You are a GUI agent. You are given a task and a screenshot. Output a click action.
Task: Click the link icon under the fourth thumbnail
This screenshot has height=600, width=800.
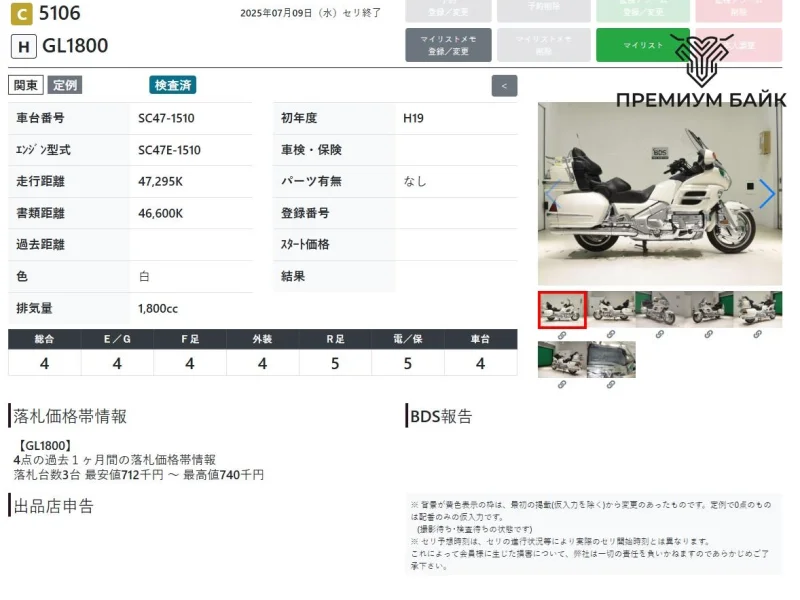coord(709,334)
